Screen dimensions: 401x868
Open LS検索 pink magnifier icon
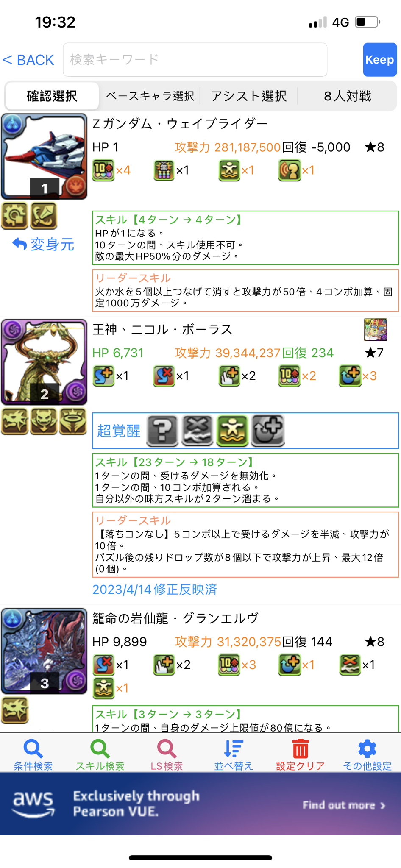point(167,749)
